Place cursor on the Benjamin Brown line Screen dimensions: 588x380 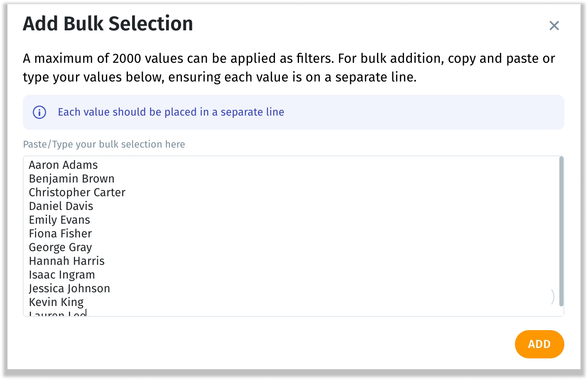[x=71, y=179]
